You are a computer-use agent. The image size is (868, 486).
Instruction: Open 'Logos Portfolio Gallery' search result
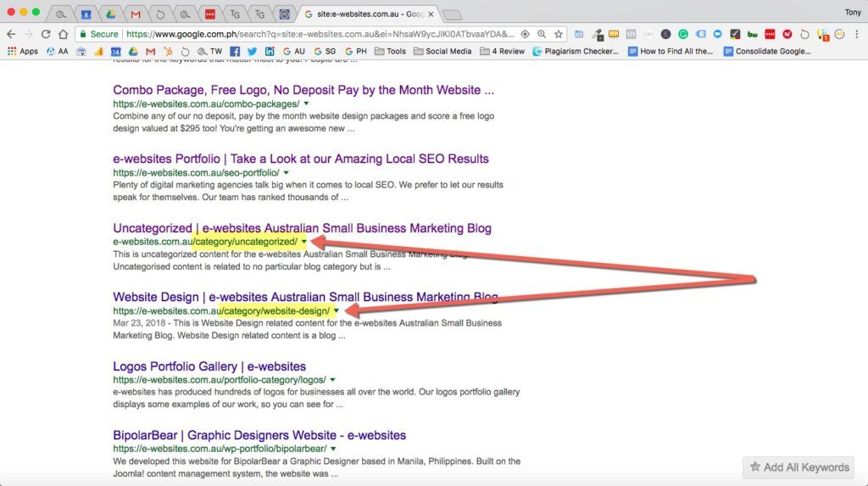pyautogui.click(x=209, y=366)
